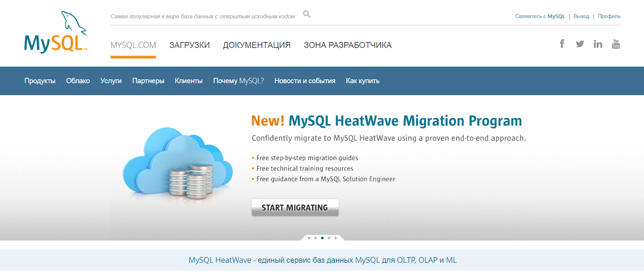
Task: Go to ЗОНА РАЗРАБОТЧИКА section
Action: (348, 45)
